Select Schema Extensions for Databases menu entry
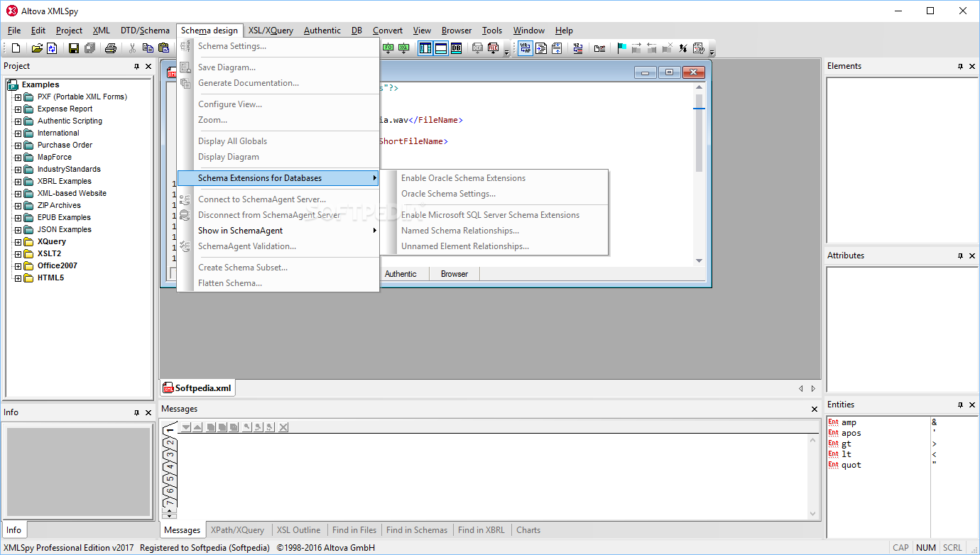The width and height of the screenshot is (980, 555). [x=278, y=178]
